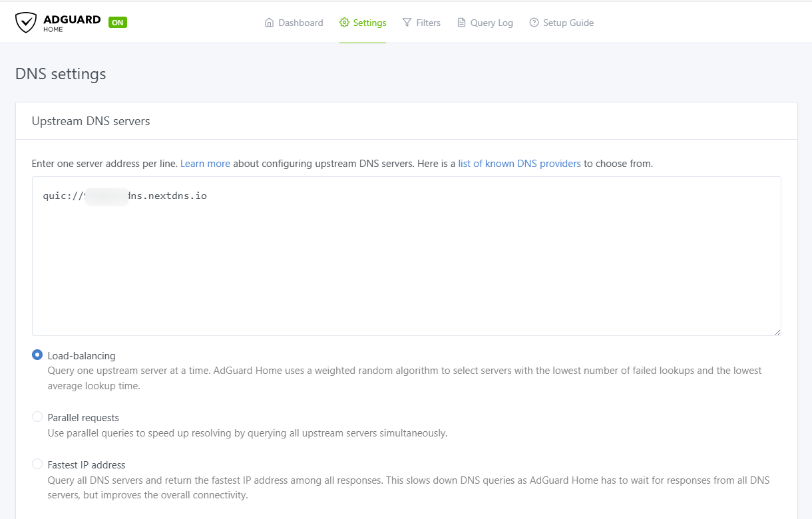This screenshot has width=812, height=519.
Task: Grab the text area resize handle
Action: [x=777, y=331]
